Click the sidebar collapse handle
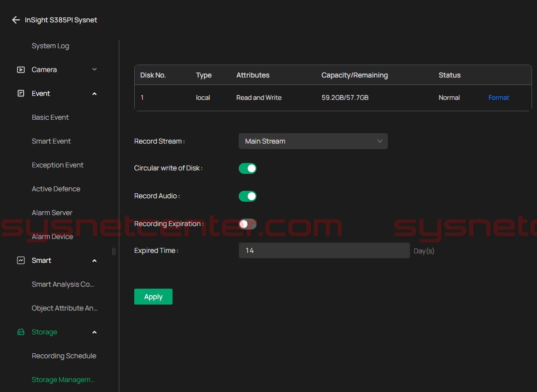 (x=114, y=251)
